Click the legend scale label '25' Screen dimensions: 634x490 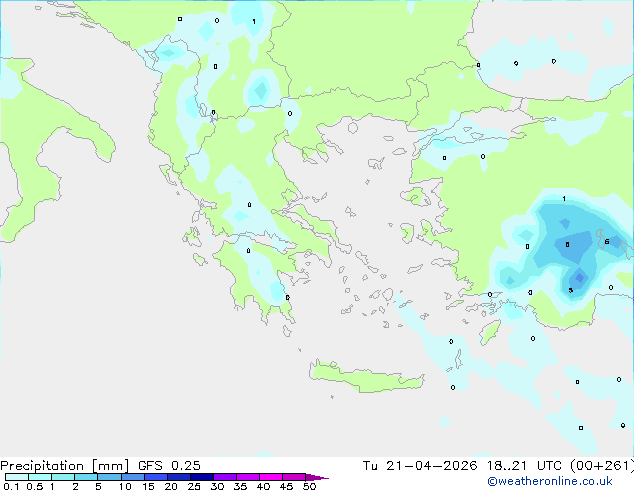coord(194,486)
